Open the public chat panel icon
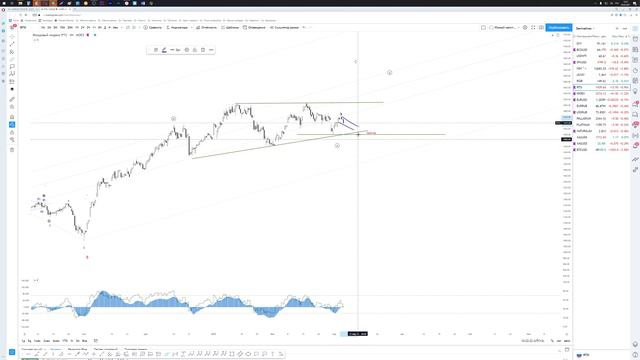 pyautogui.click(x=635, y=104)
